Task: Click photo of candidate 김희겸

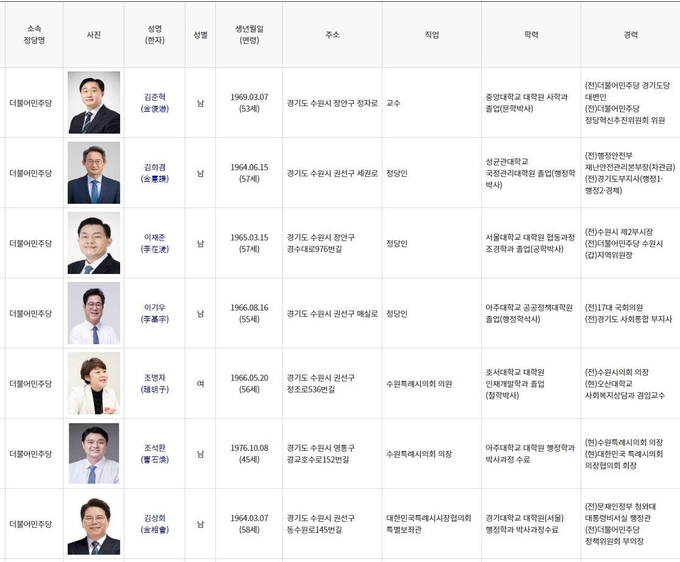Action: 94,173
